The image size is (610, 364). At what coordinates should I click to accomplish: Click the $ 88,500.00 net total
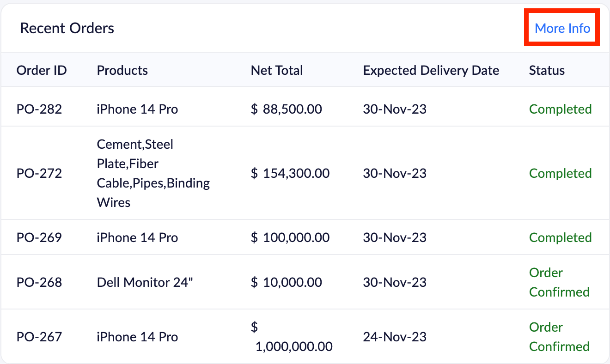(287, 109)
